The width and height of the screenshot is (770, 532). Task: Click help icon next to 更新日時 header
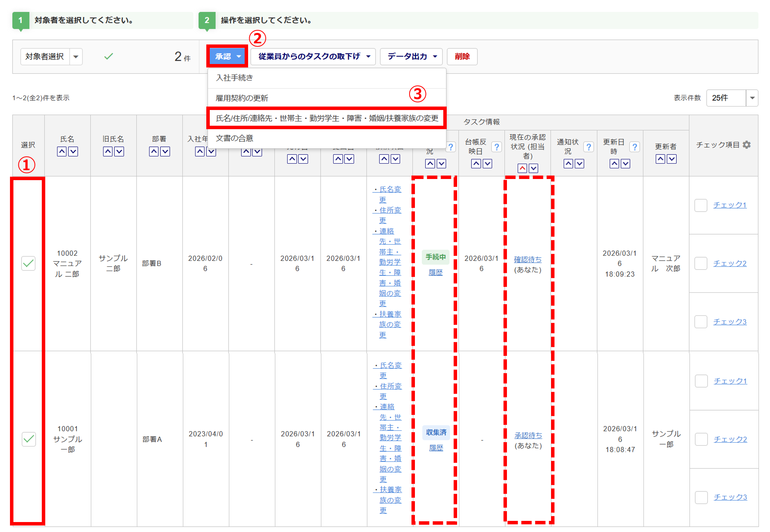(634, 147)
